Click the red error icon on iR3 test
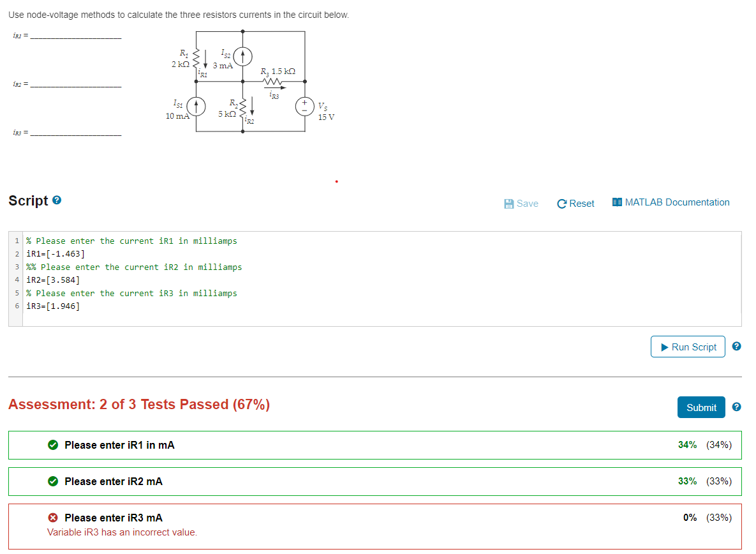Viewport: 756px width, 554px height. (x=53, y=518)
